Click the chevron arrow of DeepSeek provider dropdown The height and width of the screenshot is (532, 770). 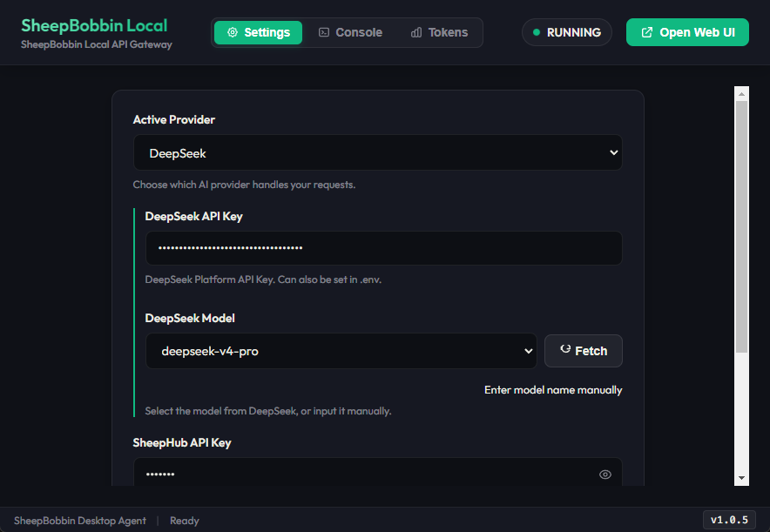pos(614,152)
